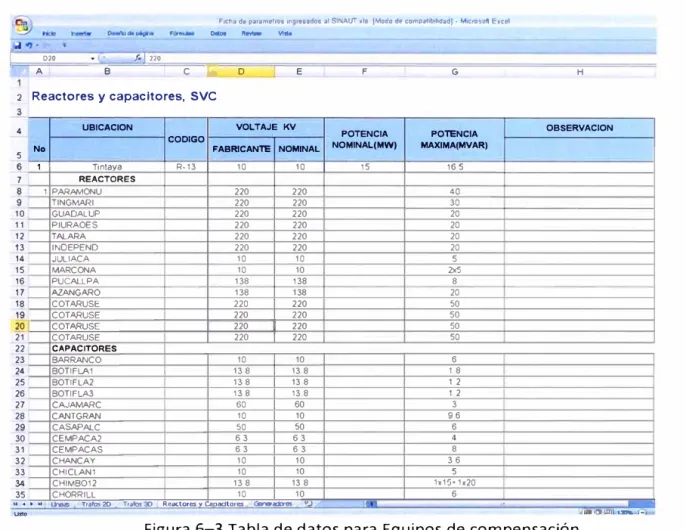Image resolution: width=686 pixels, height=530 pixels.
Task: Select column C header
Action: click(186, 71)
